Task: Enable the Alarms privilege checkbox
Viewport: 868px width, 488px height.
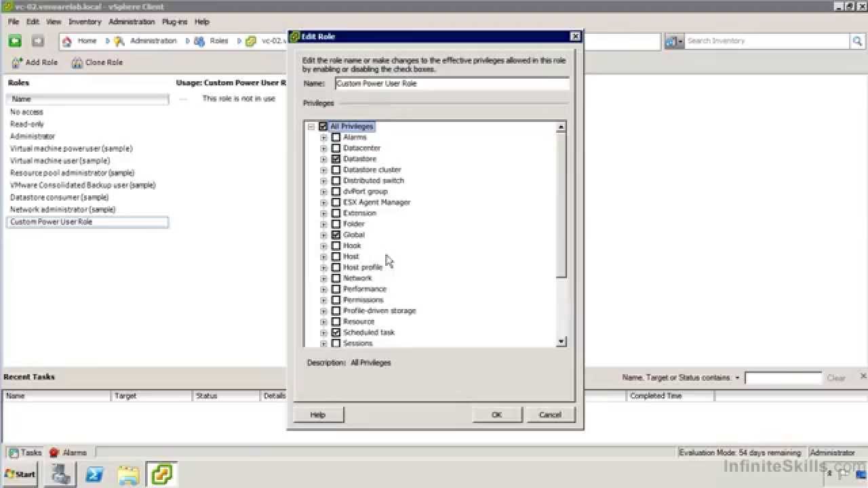Action: coord(336,138)
